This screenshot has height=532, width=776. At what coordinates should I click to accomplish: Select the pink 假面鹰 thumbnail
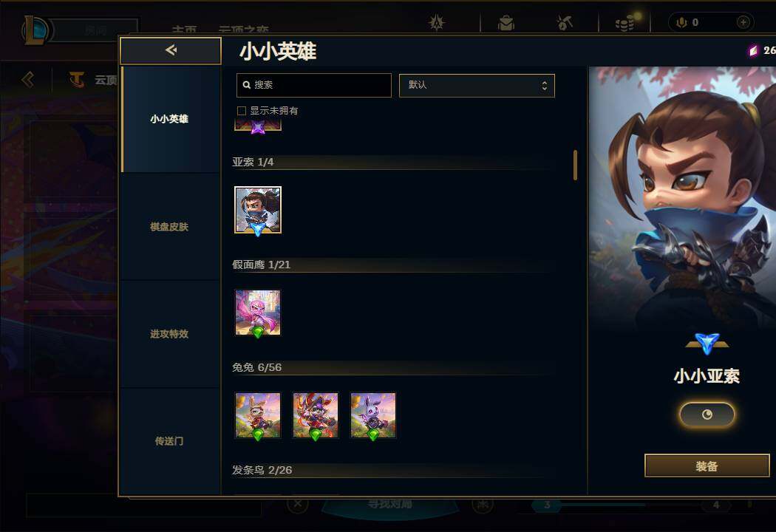[258, 313]
